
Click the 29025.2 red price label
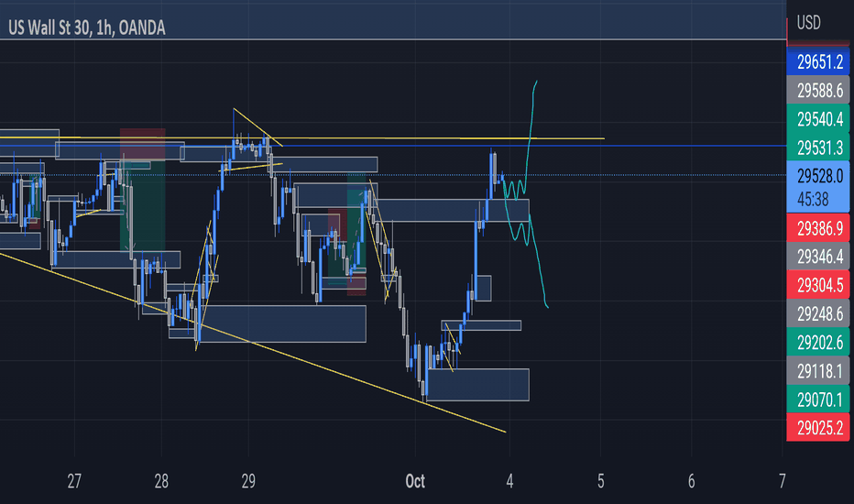(818, 428)
